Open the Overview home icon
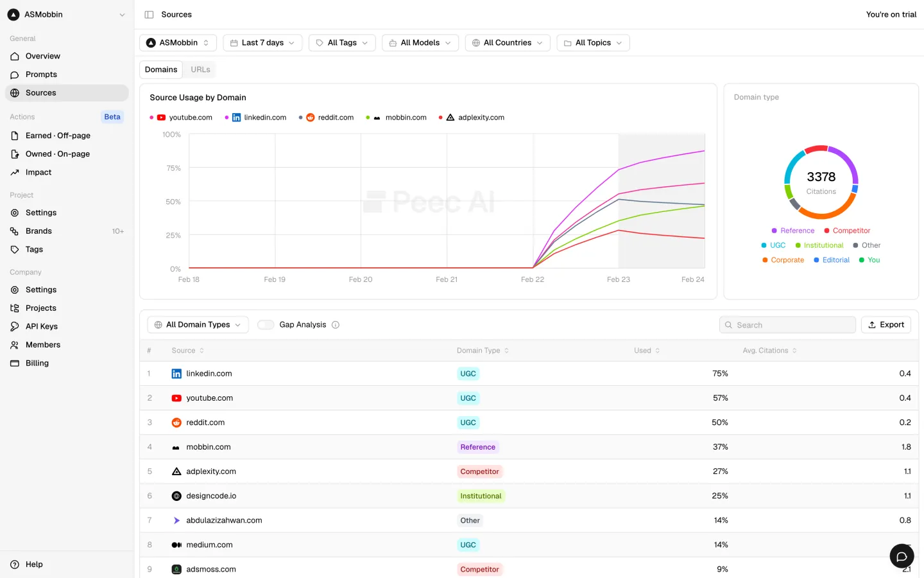924x578 pixels. coord(15,57)
